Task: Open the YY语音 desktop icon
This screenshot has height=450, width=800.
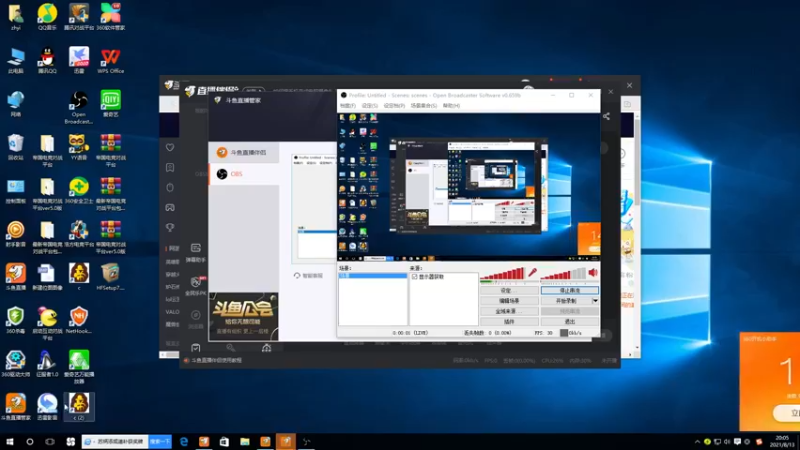Action: tap(79, 147)
